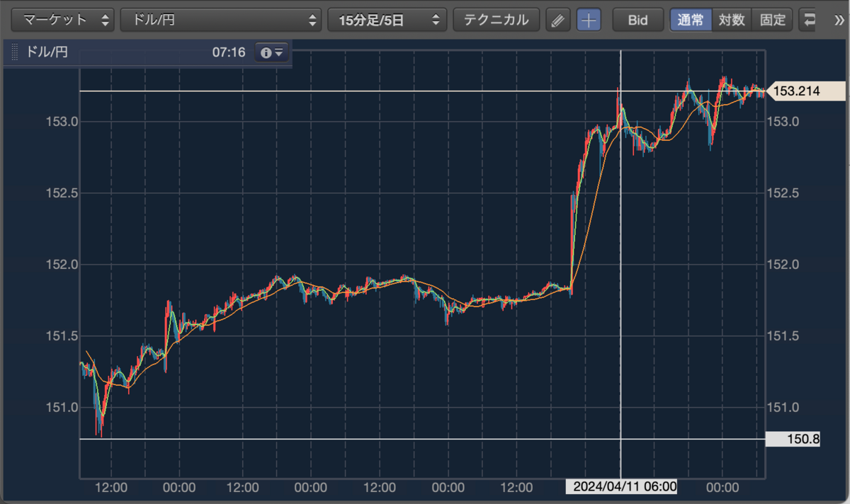
Task: Select the pencil drawing tool icon
Action: click(x=558, y=20)
